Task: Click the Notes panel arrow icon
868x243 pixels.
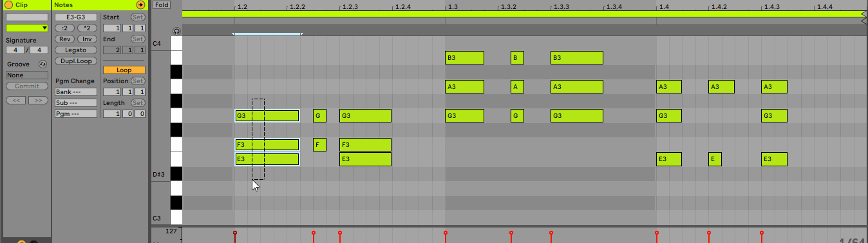Action: point(140,5)
